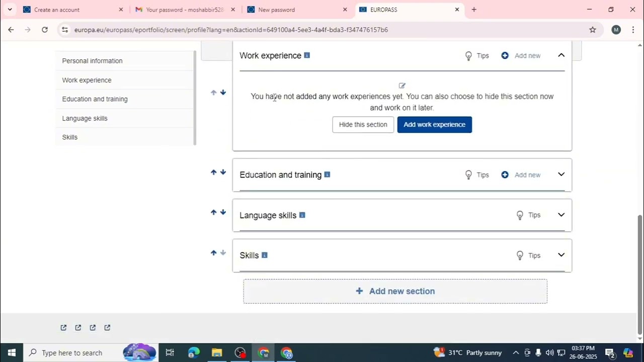Go to Skills in sidebar

pos(69,137)
